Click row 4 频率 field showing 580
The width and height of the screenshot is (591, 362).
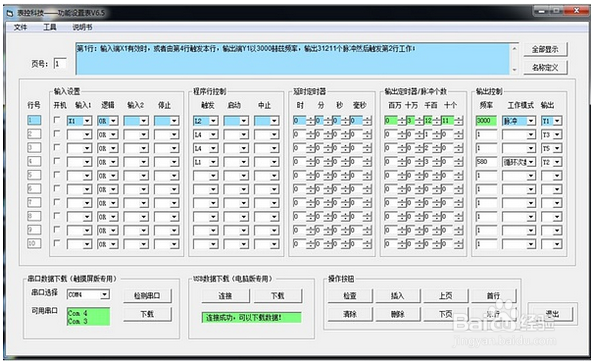point(486,162)
